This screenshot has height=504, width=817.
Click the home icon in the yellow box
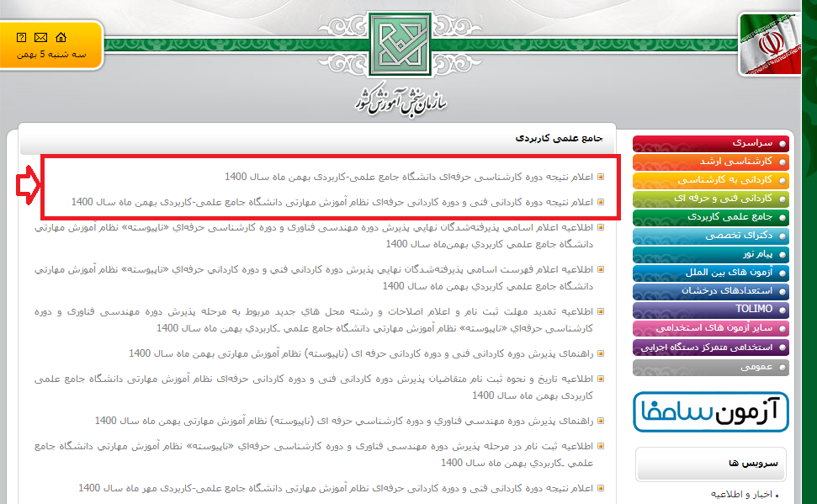click(x=61, y=37)
